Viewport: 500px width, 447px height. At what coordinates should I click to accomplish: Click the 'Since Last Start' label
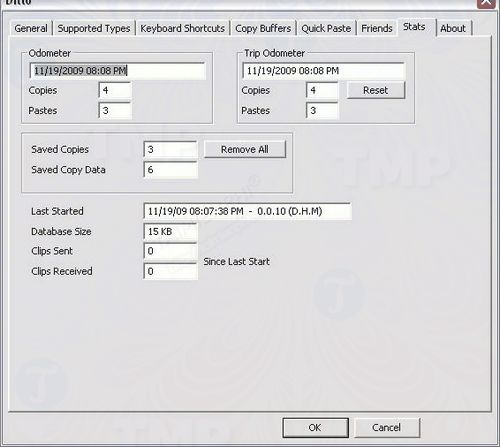(236, 262)
